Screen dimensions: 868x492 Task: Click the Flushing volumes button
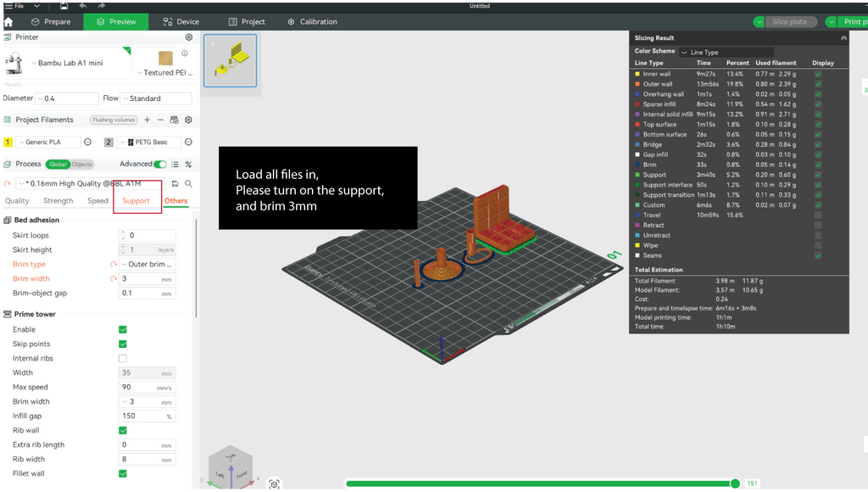point(113,120)
